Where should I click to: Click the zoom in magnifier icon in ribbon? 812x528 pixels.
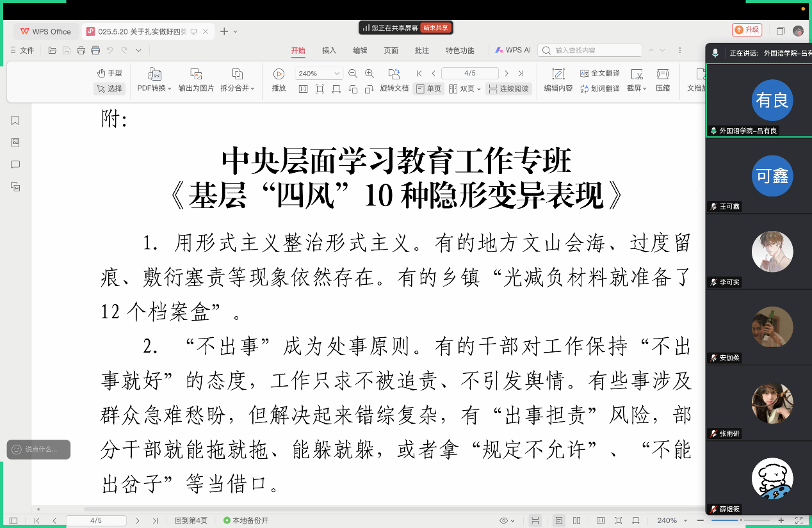pos(369,74)
